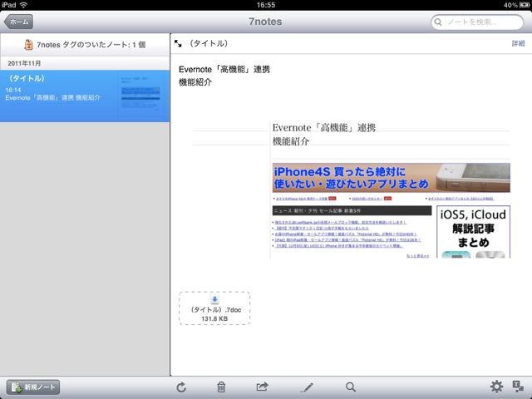Download the (タイトル).7doc attachment

tap(214, 308)
